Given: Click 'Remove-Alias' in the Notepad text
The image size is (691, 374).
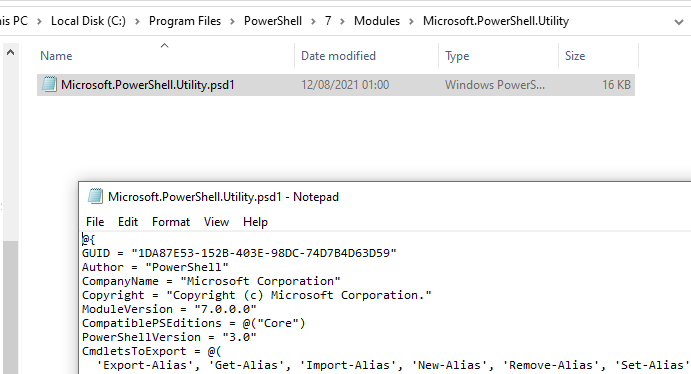Looking at the screenshot, I should click(551, 365).
